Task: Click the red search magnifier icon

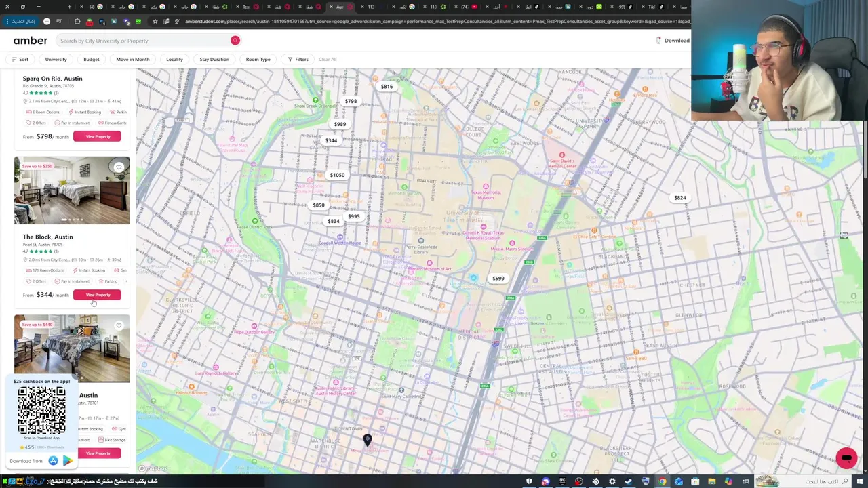Action: [x=235, y=41]
